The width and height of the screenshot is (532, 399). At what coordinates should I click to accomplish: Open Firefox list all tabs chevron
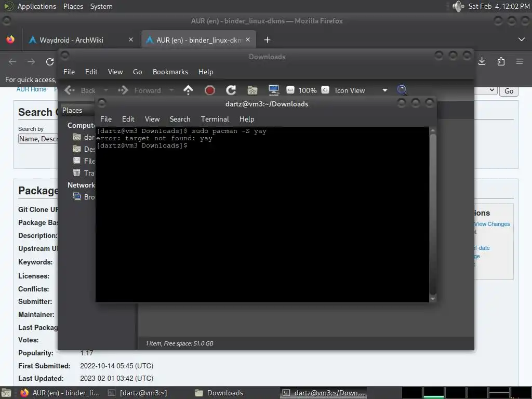[x=522, y=39]
